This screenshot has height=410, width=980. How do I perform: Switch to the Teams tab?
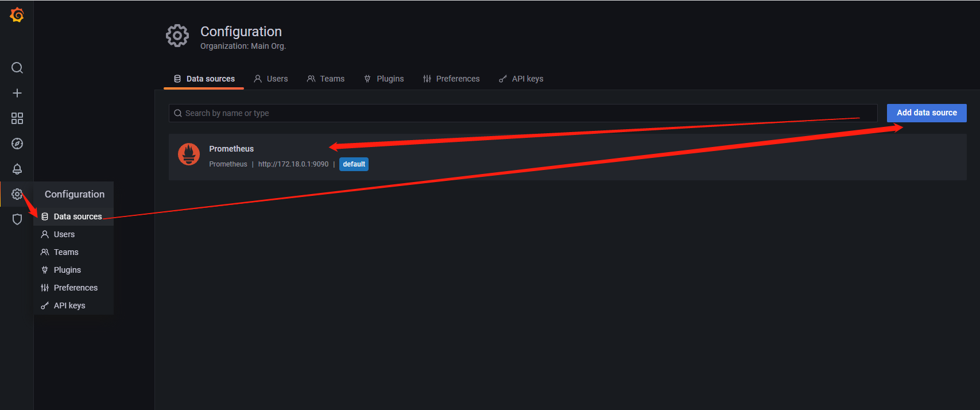click(326, 79)
